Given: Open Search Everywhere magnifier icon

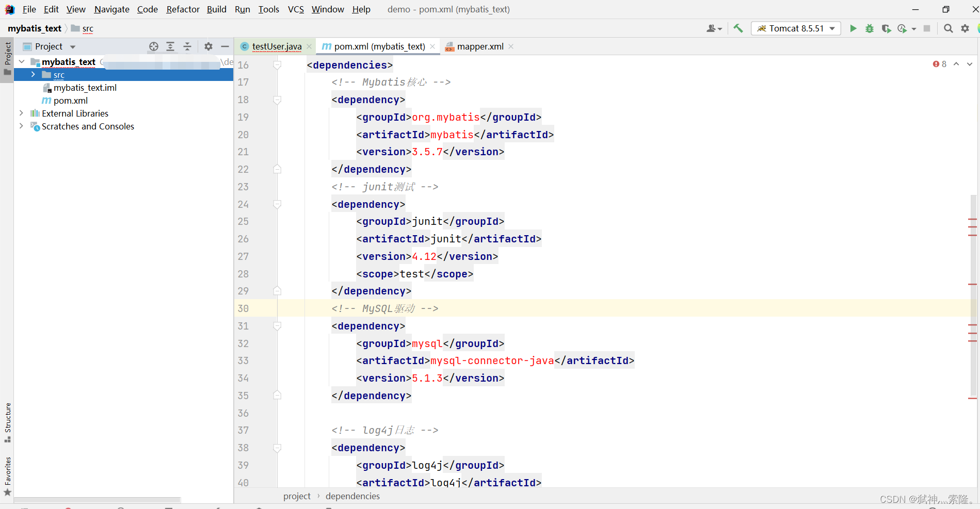Looking at the screenshot, I should (948, 28).
